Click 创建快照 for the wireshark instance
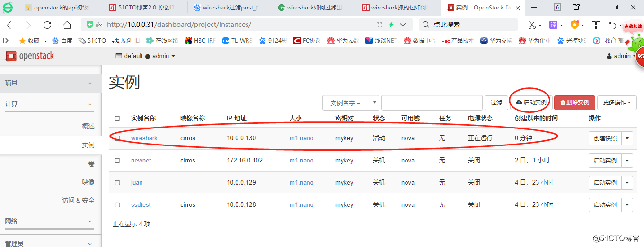The width and height of the screenshot is (644, 247). (x=605, y=138)
